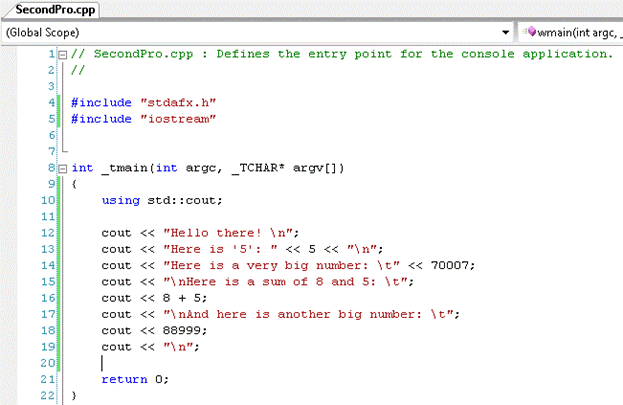The height and width of the screenshot is (405, 623).
Task: Click the "sum of 8 and 5" string
Action: coord(285,282)
